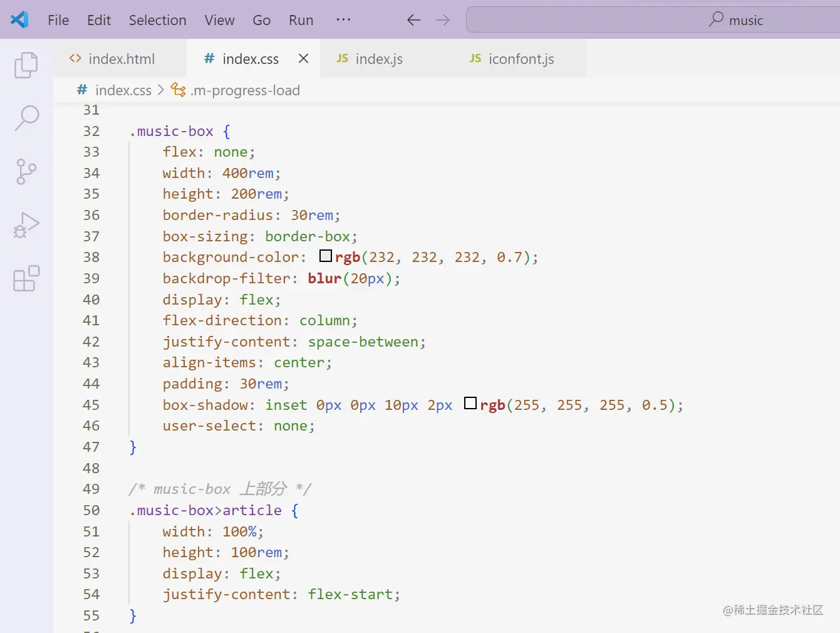Click the 'border-radius: 30rem;' line
Image resolution: width=840 pixels, height=633 pixels.
251,215
